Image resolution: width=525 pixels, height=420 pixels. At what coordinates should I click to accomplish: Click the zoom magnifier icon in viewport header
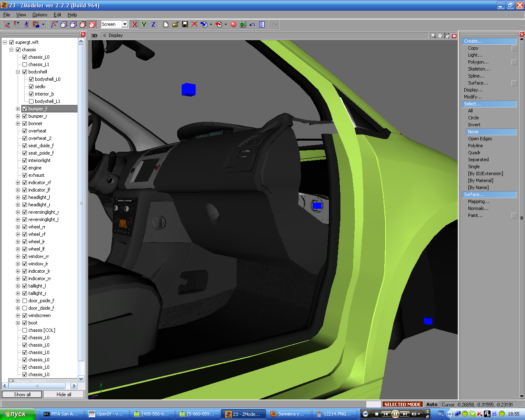(x=433, y=36)
